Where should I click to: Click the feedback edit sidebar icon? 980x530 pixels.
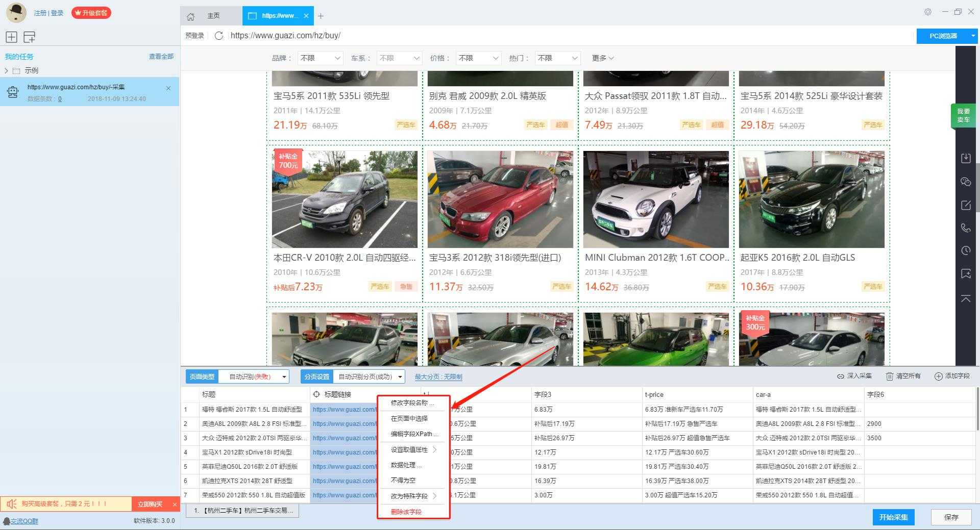pos(966,205)
